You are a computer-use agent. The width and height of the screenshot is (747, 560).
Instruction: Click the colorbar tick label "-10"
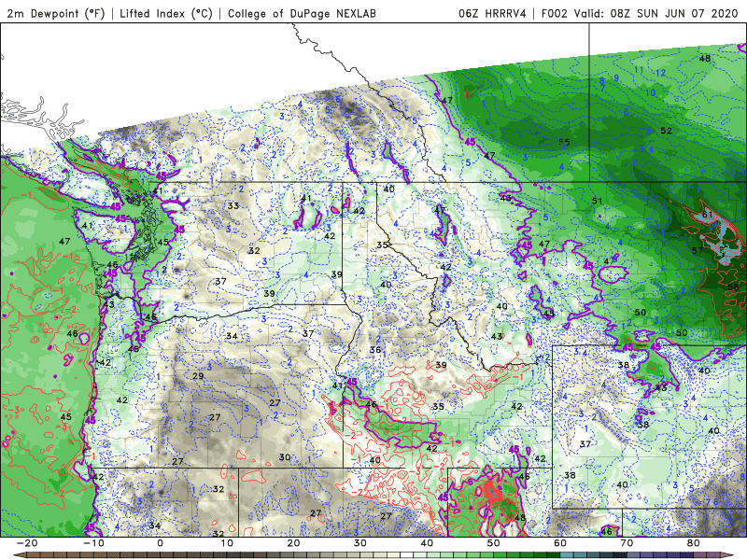click(93, 543)
